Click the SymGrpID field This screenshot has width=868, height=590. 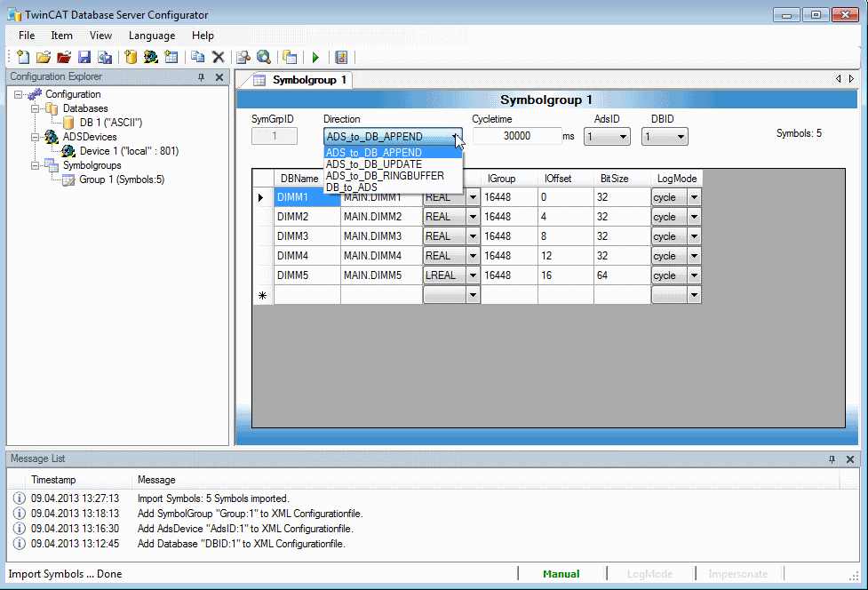[x=274, y=136]
